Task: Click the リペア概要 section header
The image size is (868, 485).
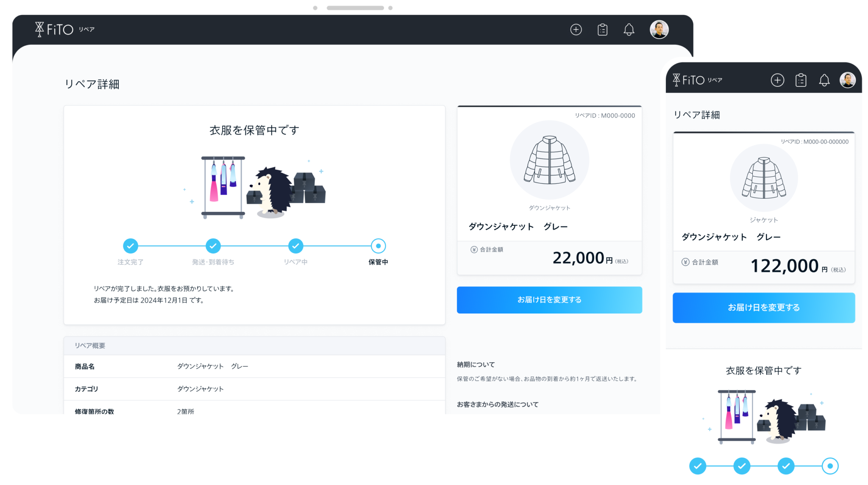Action: (x=254, y=346)
